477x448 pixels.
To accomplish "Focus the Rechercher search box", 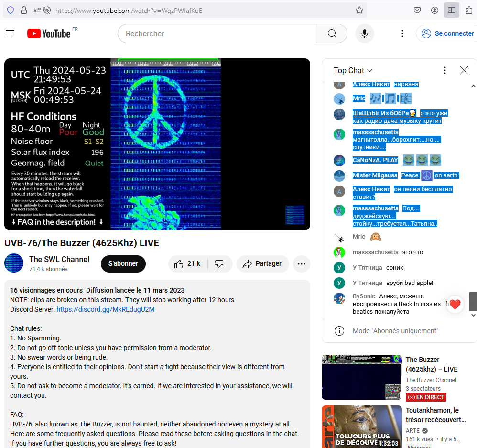I will pos(217,33).
